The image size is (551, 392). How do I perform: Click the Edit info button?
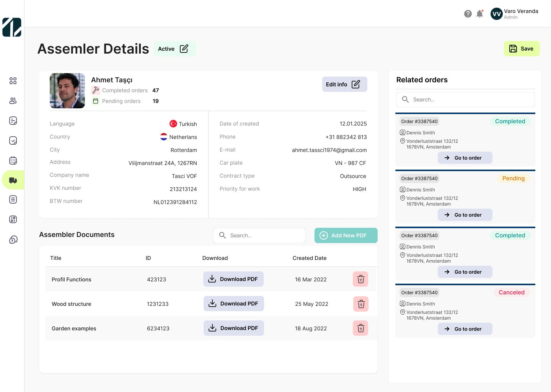tap(344, 84)
